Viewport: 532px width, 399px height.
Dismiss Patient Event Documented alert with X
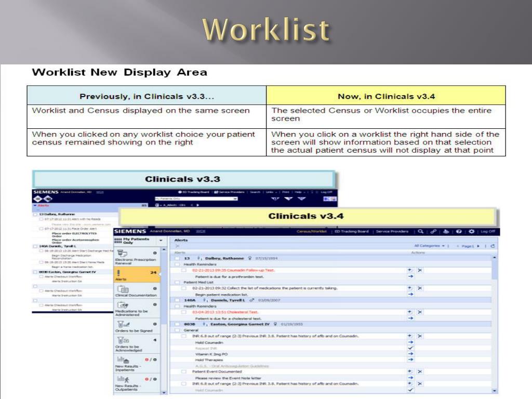[420, 371]
